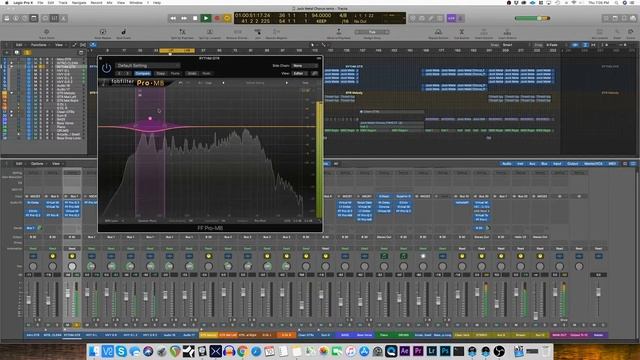Stop playback with the Stop button
Image resolution: width=640 pixels, height=360 pixels.
195,18
